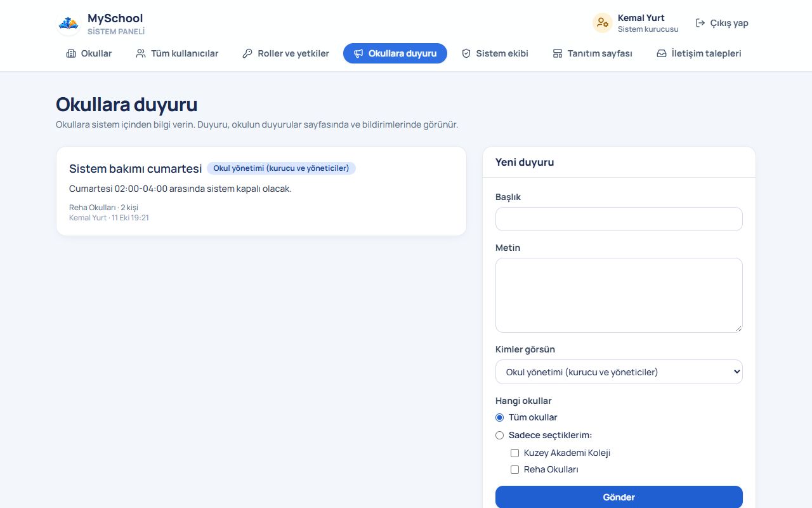Click the people icon beside Tüm kullanıcılar

pyautogui.click(x=141, y=53)
